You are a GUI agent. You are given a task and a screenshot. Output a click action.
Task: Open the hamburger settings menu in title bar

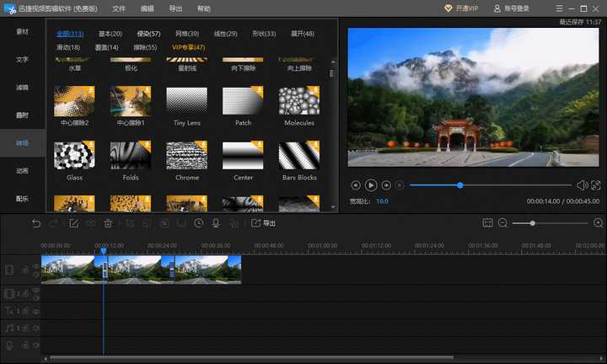[x=559, y=8]
